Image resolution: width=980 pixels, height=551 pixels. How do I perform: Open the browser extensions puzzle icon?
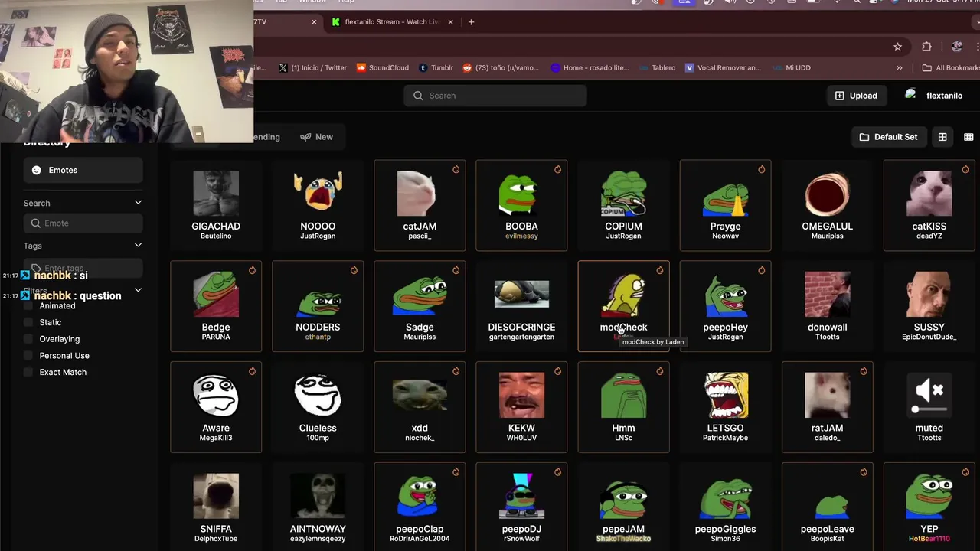(x=926, y=47)
